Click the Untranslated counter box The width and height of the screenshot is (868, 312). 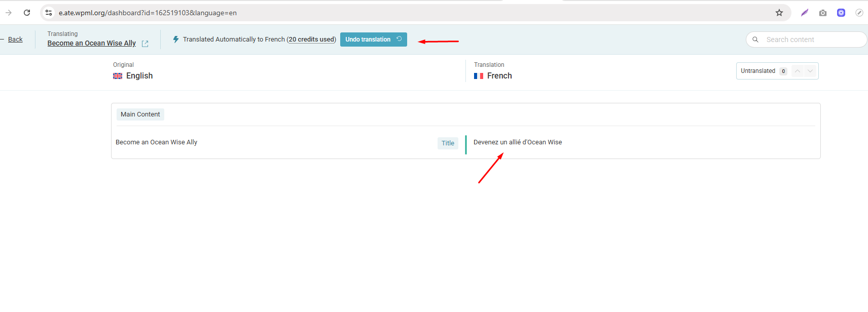[777, 71]
